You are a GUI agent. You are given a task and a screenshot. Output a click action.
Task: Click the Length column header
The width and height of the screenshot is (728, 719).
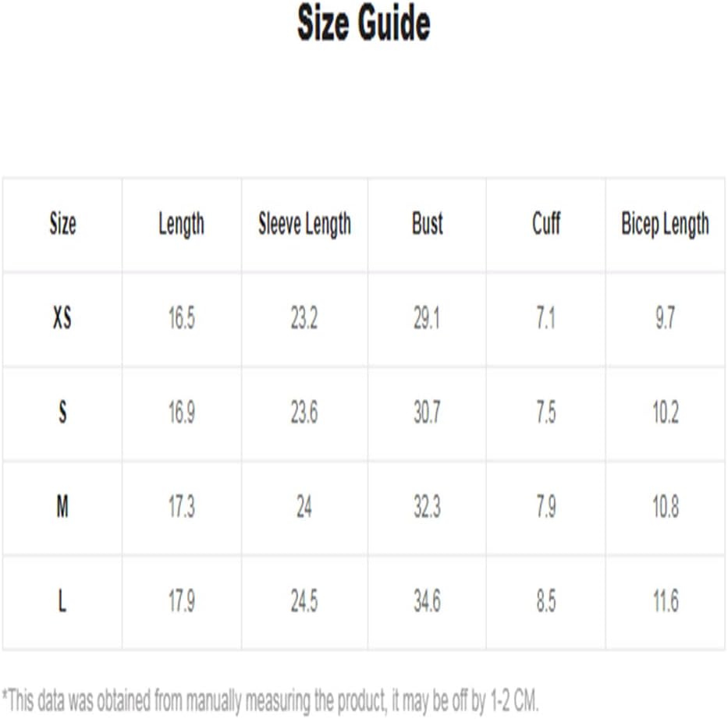[182, 225]
